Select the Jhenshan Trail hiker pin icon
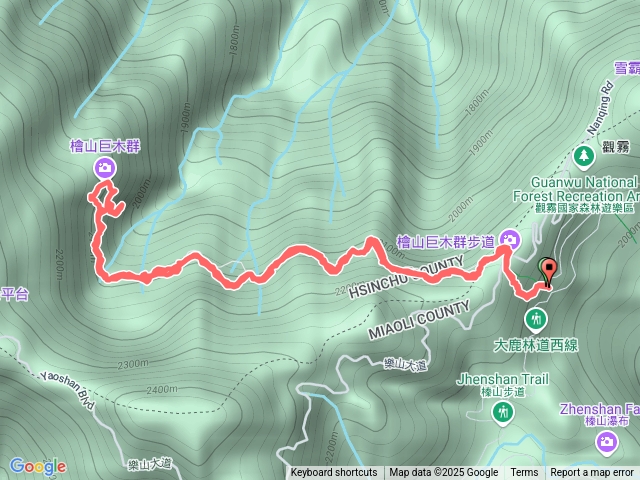Viewport: 640px width, 480px height. point(504,413)
